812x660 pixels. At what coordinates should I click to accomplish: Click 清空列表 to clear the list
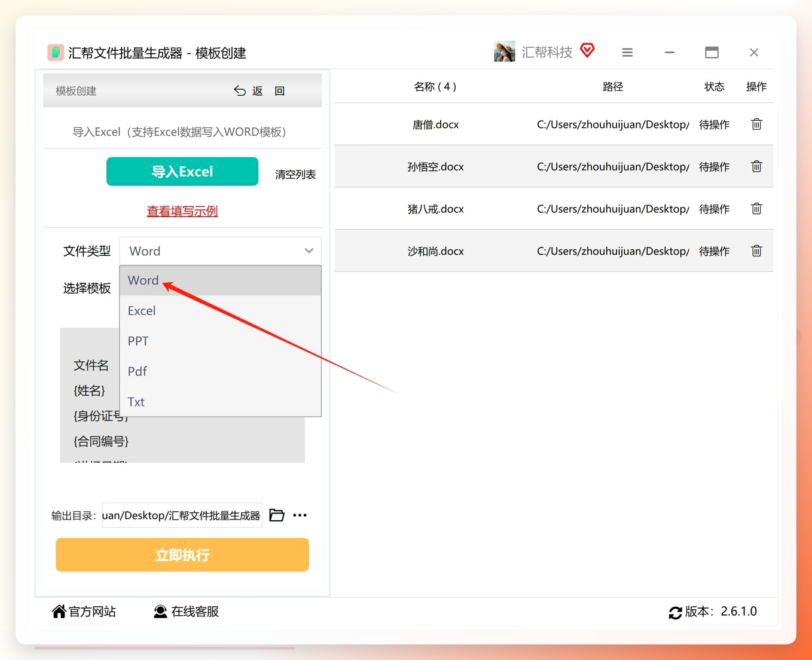[x=295, y=175]
